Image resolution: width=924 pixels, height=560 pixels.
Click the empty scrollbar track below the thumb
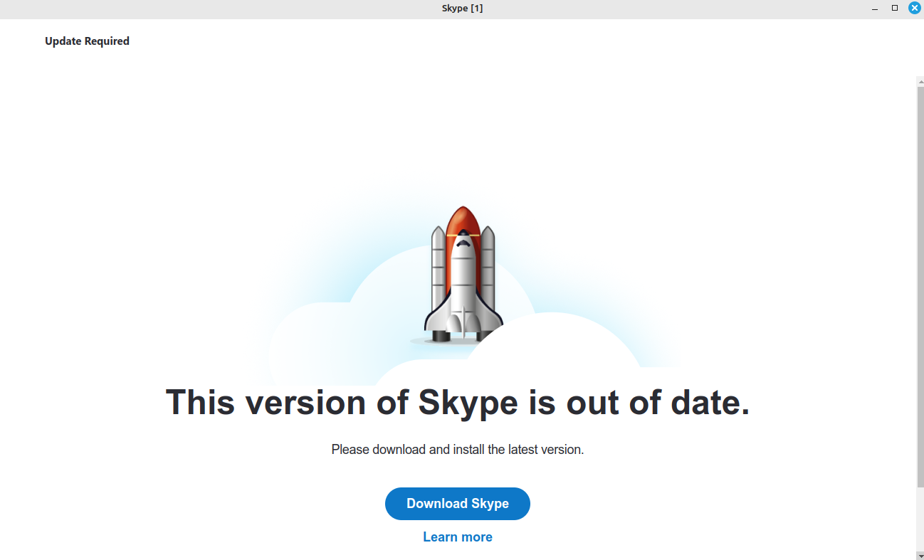tap(920, 519)
